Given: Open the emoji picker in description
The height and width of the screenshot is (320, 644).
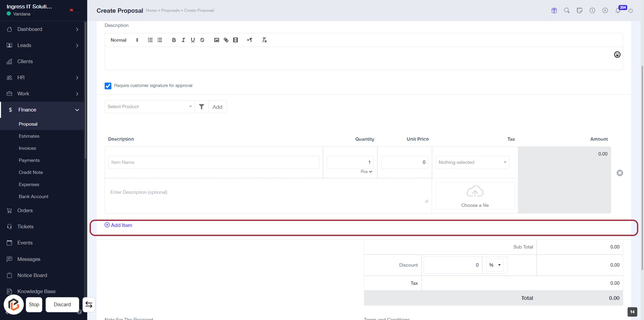Looking at the screenshot, I should tap(617, 55).
